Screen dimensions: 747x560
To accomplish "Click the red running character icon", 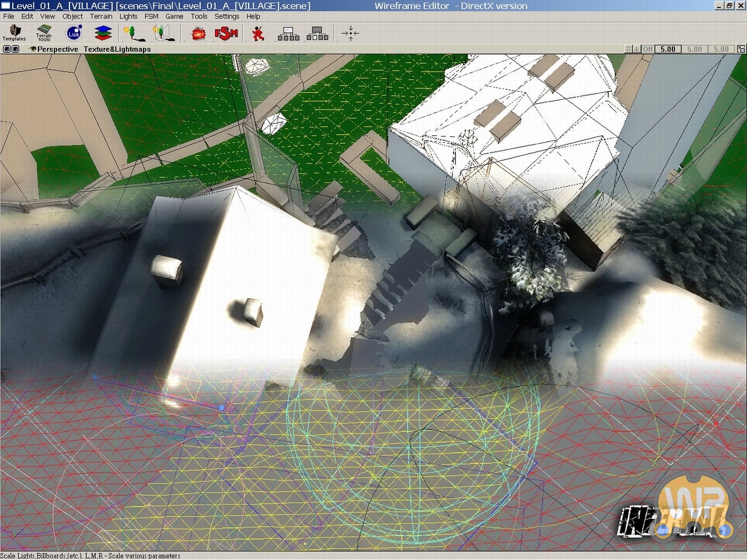I will (x=258, y=34).
